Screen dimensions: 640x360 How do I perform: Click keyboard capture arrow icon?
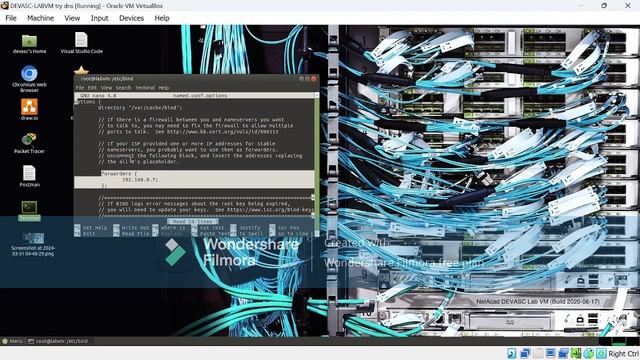pyautogui.click(x=601, y=353)
